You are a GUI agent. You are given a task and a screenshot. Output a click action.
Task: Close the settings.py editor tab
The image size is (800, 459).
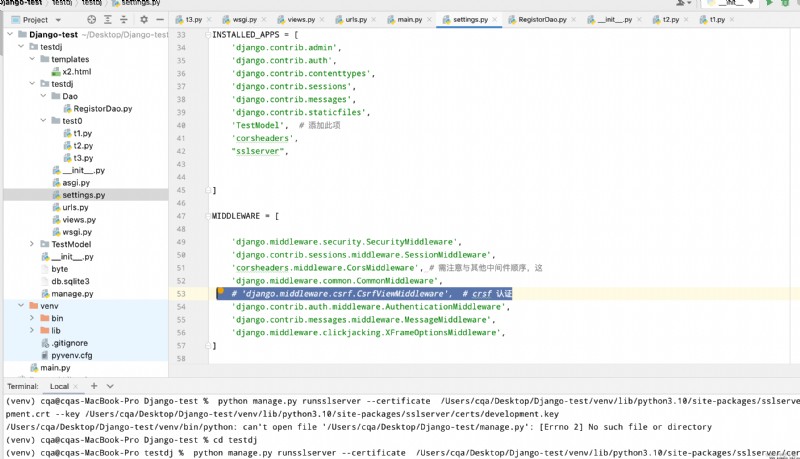point(494,19)
